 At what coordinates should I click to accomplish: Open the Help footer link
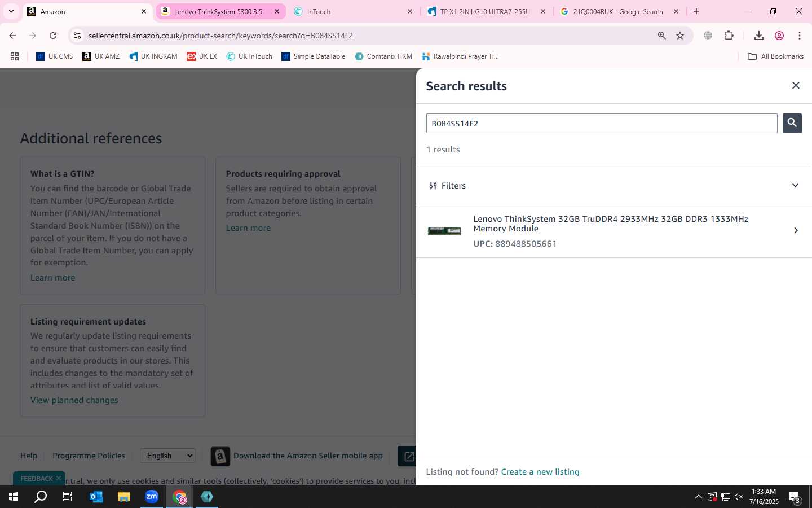coord(29,456)
